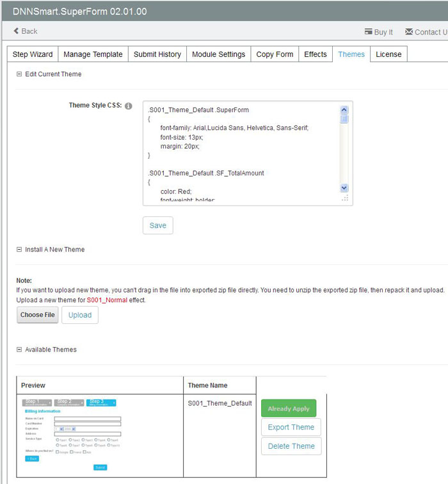
Task: Open the License tab
Action: 388,54
